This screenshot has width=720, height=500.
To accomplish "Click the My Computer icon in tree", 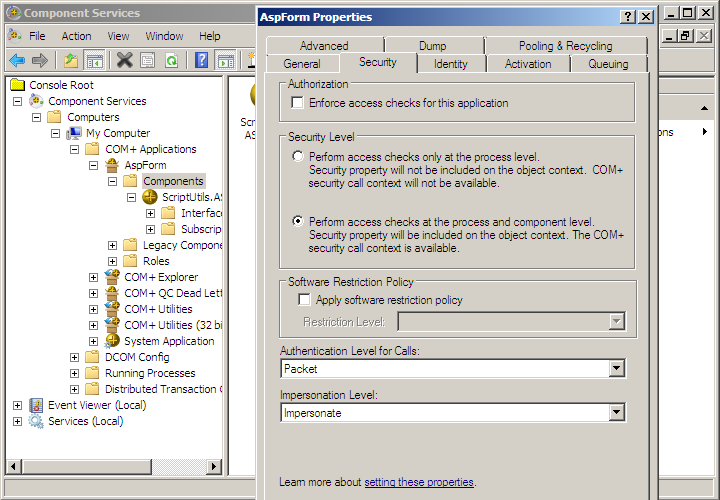I will [x=74, y=133].
